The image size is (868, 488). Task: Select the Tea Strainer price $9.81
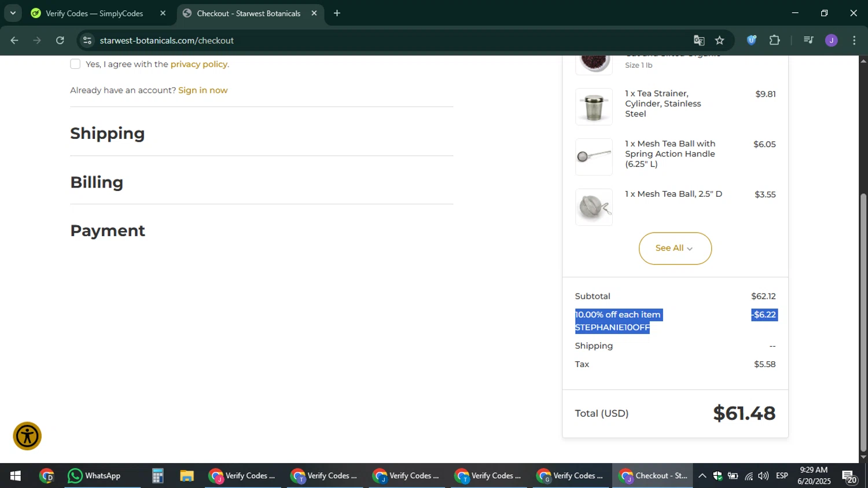pyautogui.click(x=766, y=94)
